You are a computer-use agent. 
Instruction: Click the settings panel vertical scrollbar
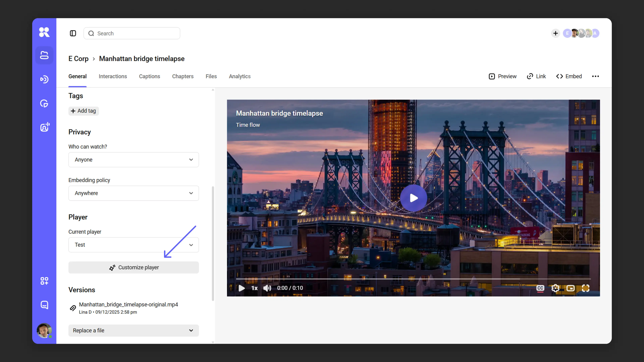[213, 244]
